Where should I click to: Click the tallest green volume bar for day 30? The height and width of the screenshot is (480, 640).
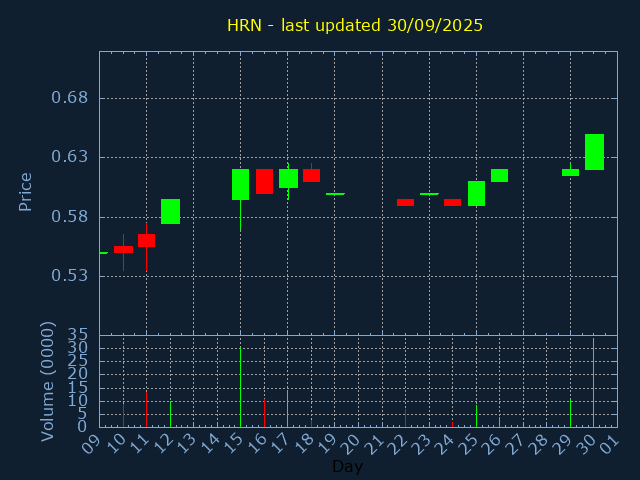[x=593, y=382]
